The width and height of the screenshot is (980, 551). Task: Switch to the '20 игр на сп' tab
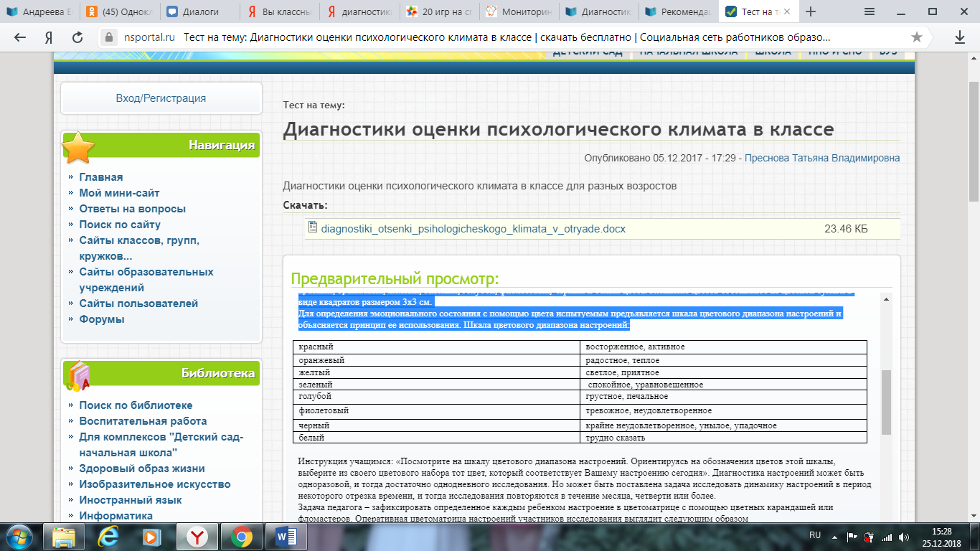click(x=438, y=11)
